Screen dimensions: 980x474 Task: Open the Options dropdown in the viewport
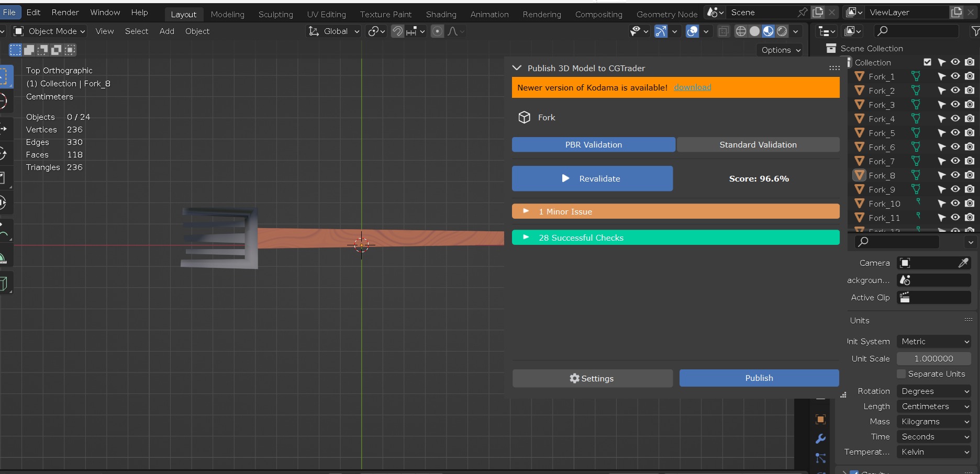781,50
